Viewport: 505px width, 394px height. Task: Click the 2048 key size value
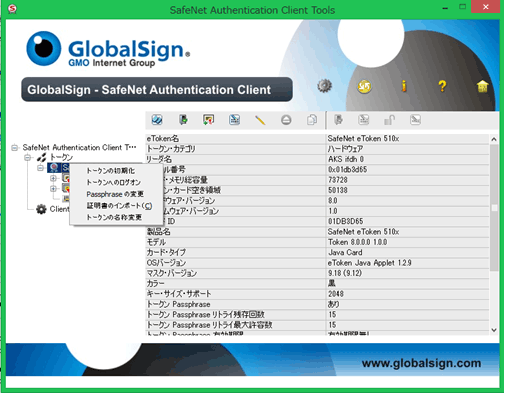(x=336, y=294)
